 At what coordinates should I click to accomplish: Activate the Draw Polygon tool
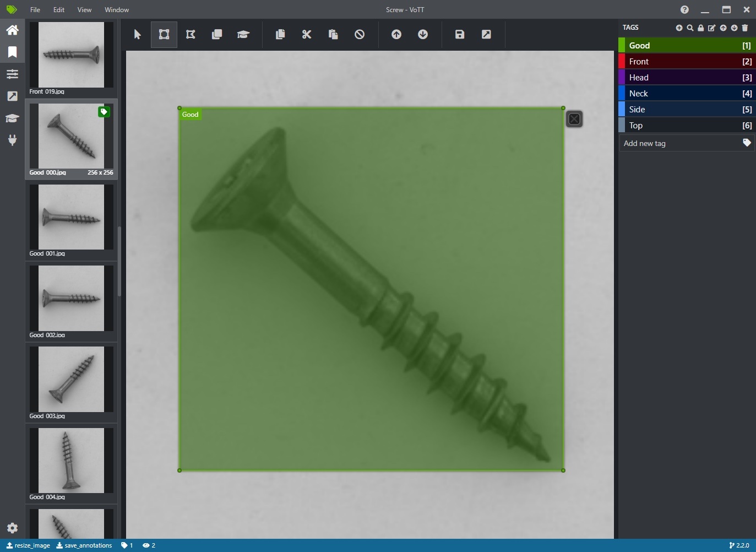click(191, 34)
